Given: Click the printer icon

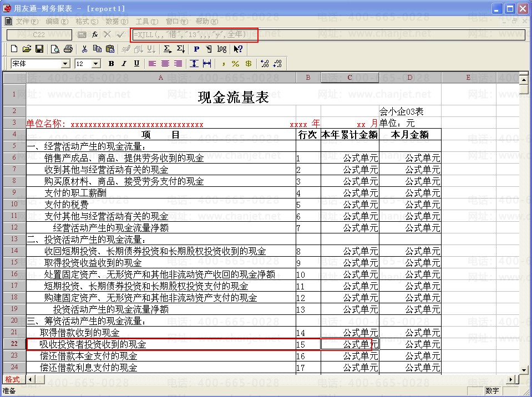Looking at the screenshot, I should (68, 49).
